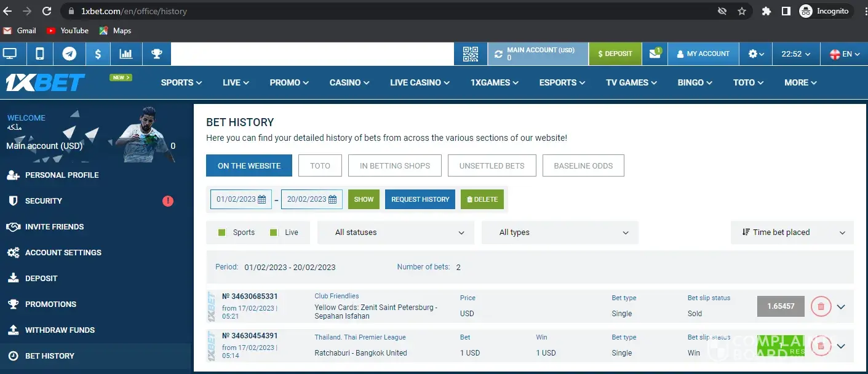Screen dimensions: 868x374
Task: Click the dollar payments icon in top bar
Action: [98, 54]
